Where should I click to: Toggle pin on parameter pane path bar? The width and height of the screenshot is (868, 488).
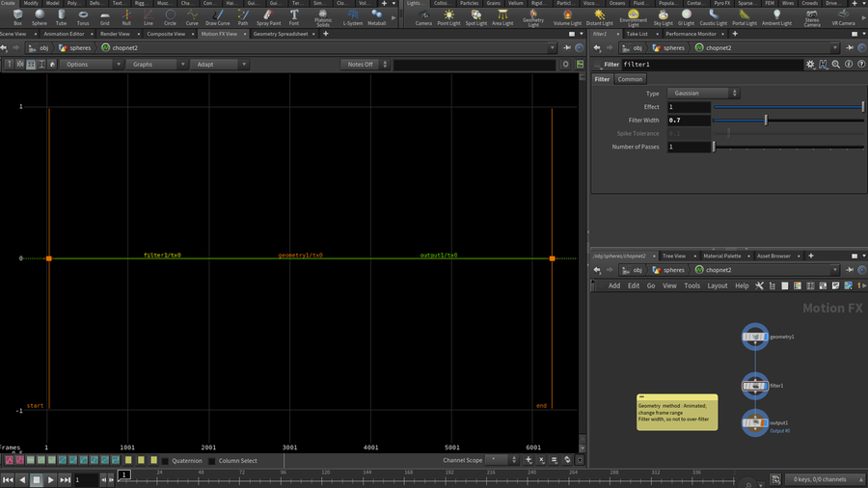[850, 47]
